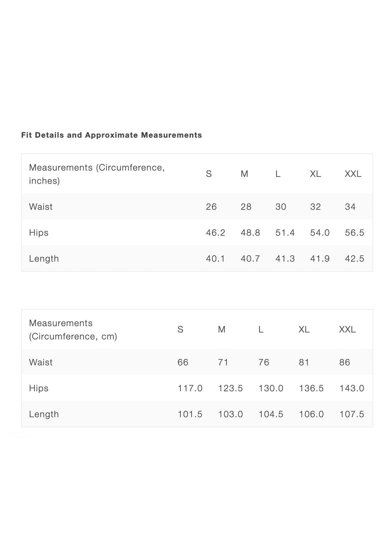Click the XL column header in cm table
Image resolution: width=392 pixels, height=558 pixels.
(304, 330)
